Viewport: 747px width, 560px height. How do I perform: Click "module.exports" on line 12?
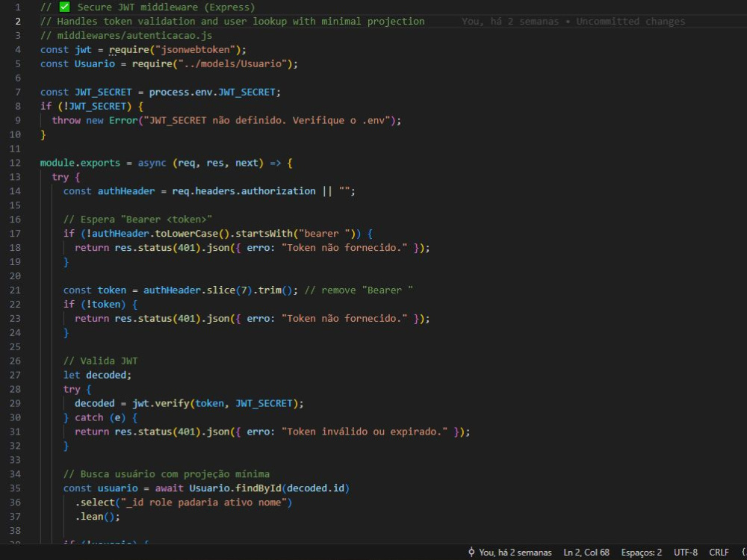click(x=80, y=163)
